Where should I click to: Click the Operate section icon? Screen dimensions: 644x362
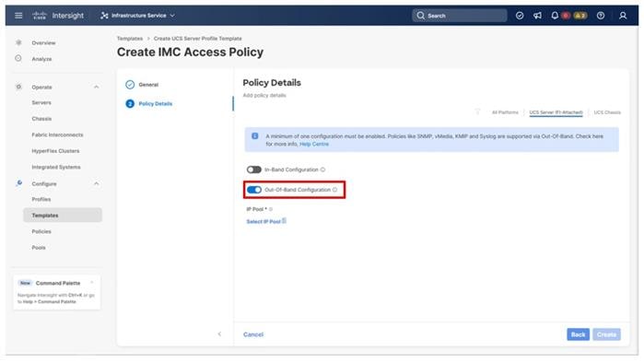pos(18,87)
